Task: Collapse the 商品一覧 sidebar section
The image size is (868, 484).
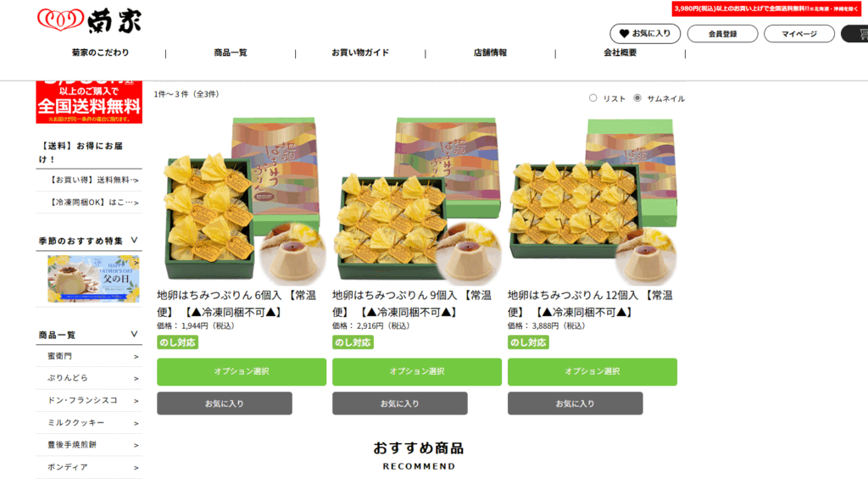Action: tap(134, 334)
